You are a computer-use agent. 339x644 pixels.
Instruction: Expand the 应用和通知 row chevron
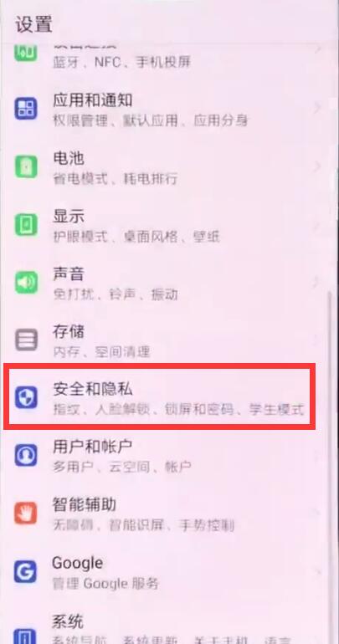pos(316,109)
